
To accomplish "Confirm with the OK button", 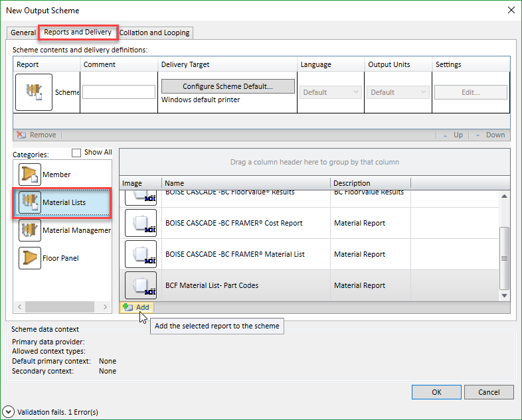I will coord(436,392).
